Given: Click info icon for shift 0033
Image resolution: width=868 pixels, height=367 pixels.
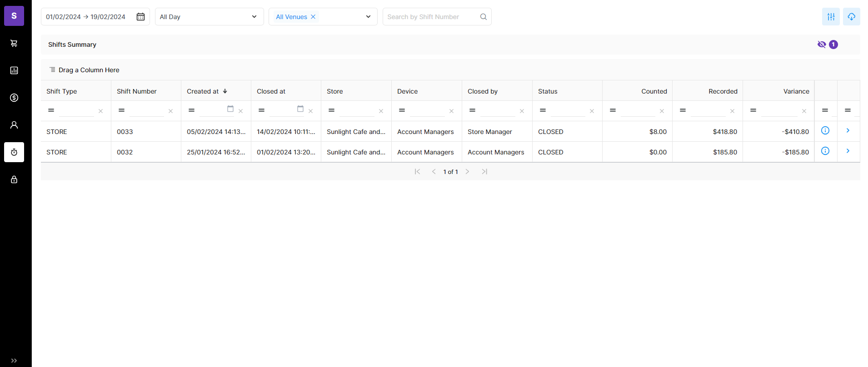Looking at the screenshot, I should pyautogui.click(x=825, y=131).
